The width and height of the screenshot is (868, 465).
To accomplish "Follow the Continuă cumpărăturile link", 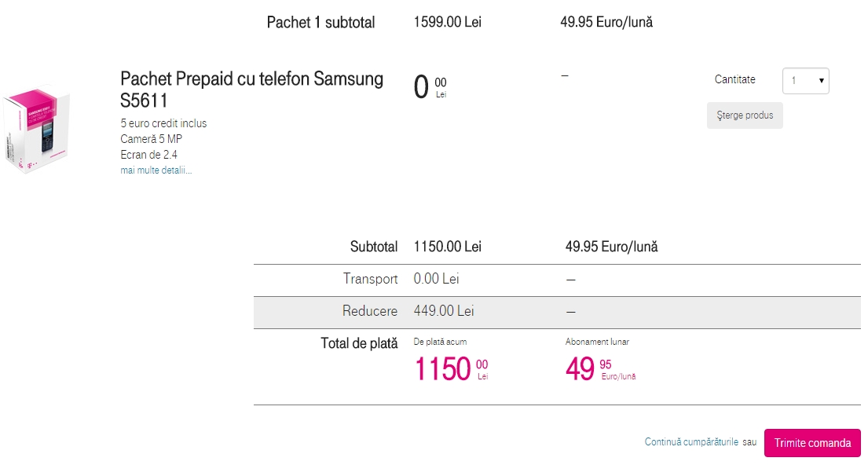I will (x=691, y=442).
